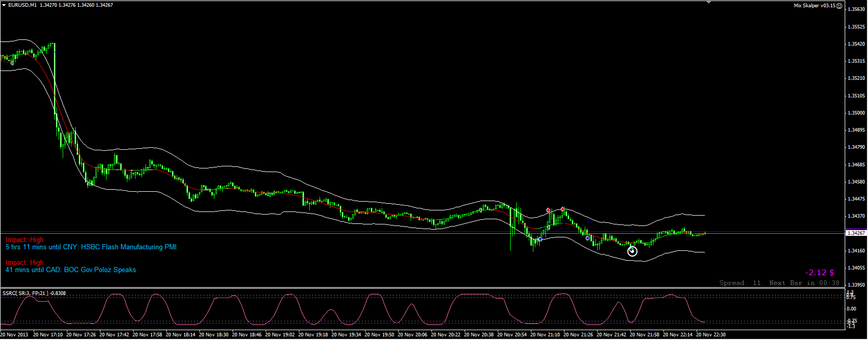Click the Mix Skalper smiley face icon

pyautogui.click(x=839, y=6)
